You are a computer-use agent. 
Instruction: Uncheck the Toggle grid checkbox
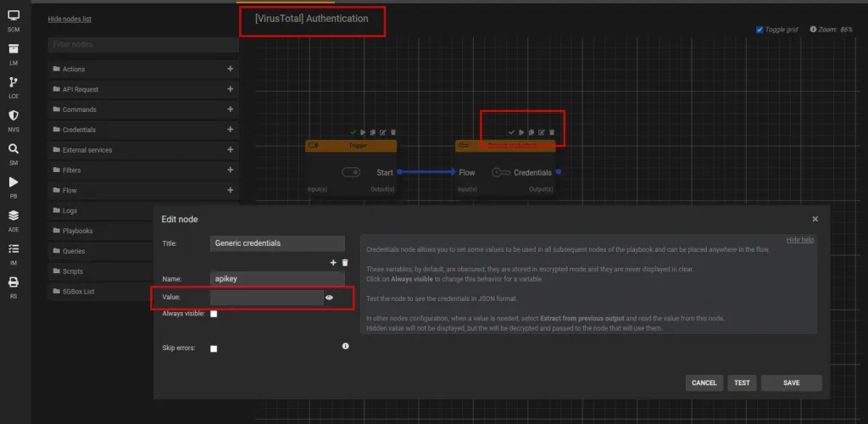point(759,30)
